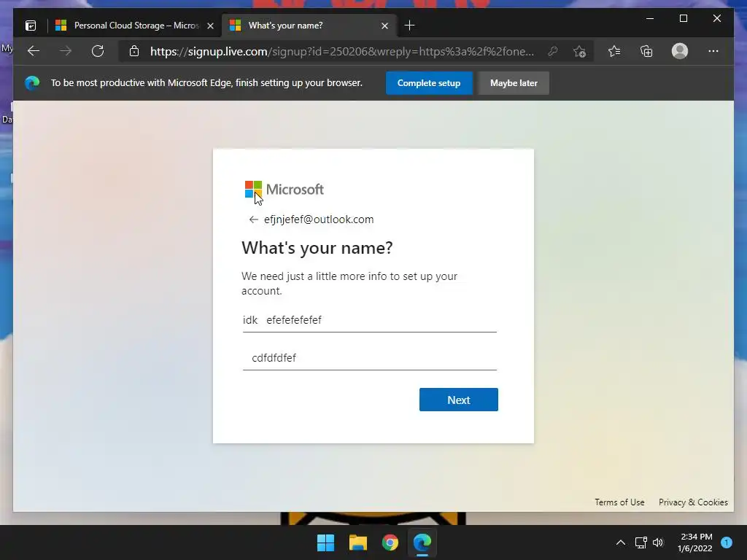Open notification center badge
Viewport: 747px width, 560px height.
pos(727,542)
